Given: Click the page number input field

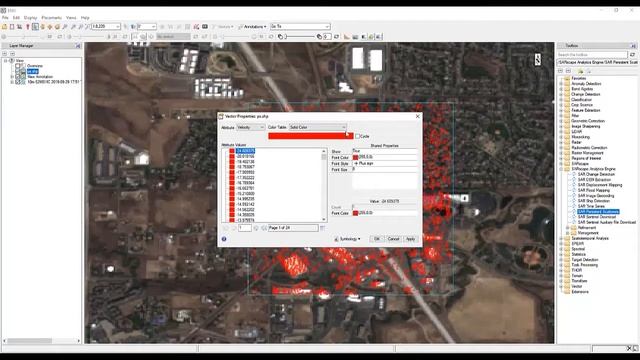Looking at the screenshot, I should (x=244, y=228).
